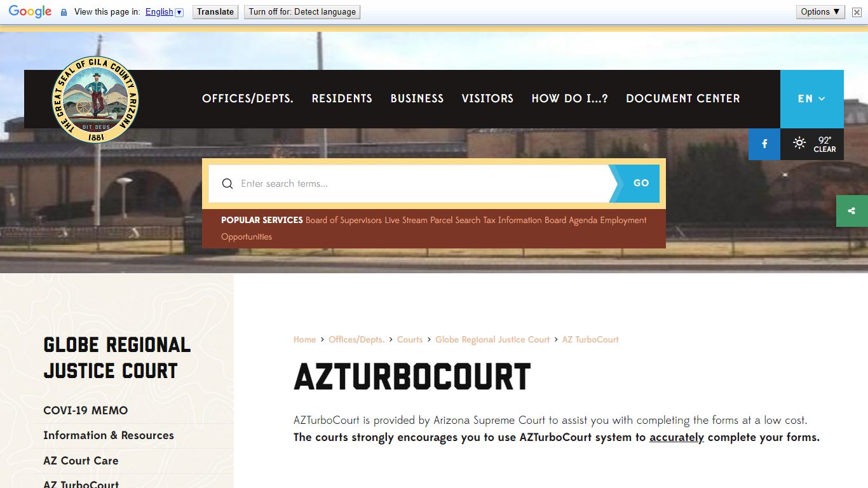Open Globe Regional Justice Court sidebar heading
The height and width of the screenshot is (488, 868).
(117, 358)
